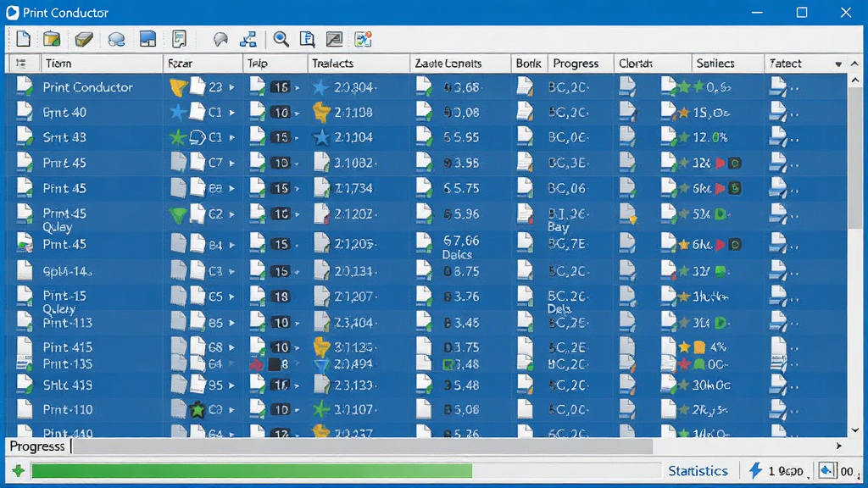This screenshot has width=868, height=488.
Task: Click the vertical scrollbar down arrow
Action: (855, 430)
